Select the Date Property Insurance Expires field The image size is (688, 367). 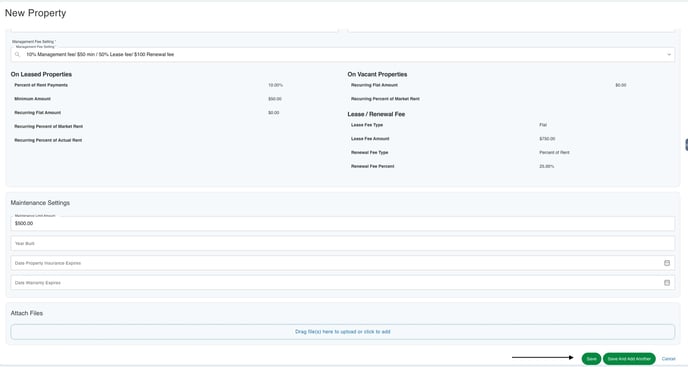pos(343,263)
